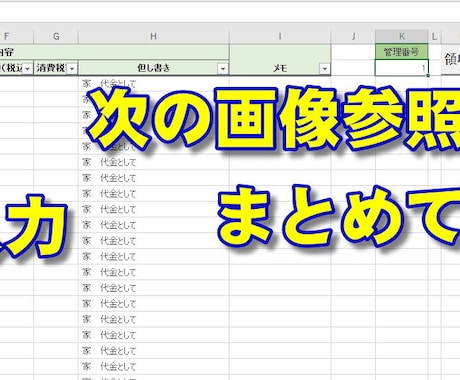Open the メモ column filter dropdown
The image size is (460, 380).
(x=324, y=69)
